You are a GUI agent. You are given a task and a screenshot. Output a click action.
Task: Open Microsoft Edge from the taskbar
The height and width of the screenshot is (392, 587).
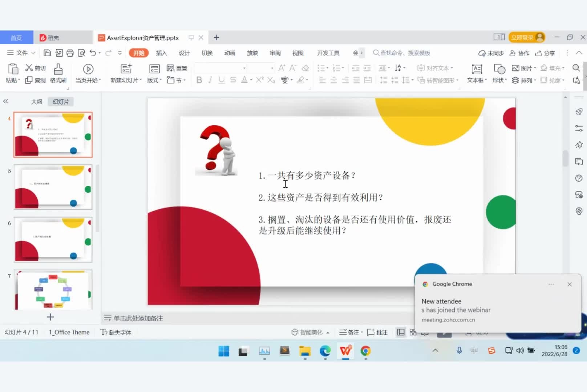click(325, 351)
